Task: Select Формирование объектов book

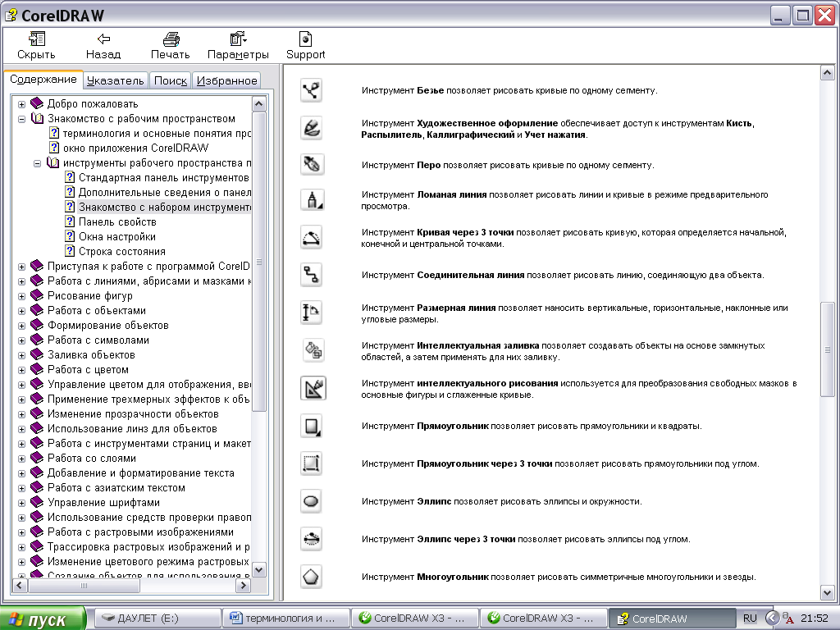Action: (x=107, y=325)
